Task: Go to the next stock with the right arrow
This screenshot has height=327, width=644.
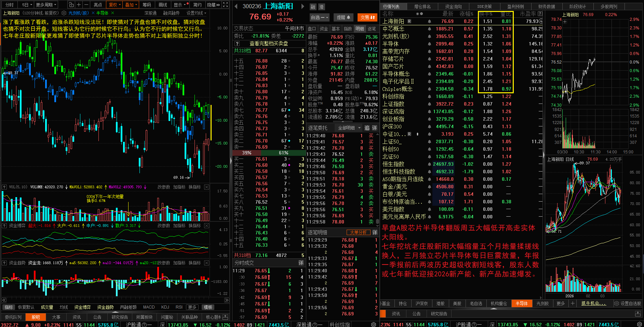Action: 303,6
